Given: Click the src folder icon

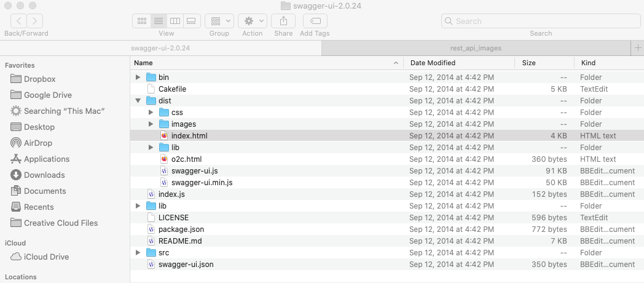Looking at the screenshot, I should click(x=151, y=253).
